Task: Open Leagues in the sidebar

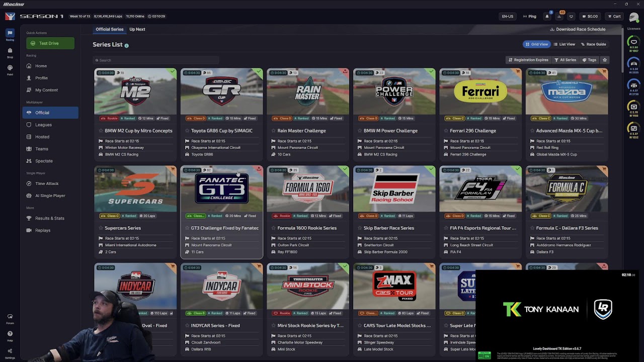Action: point(50,125)
